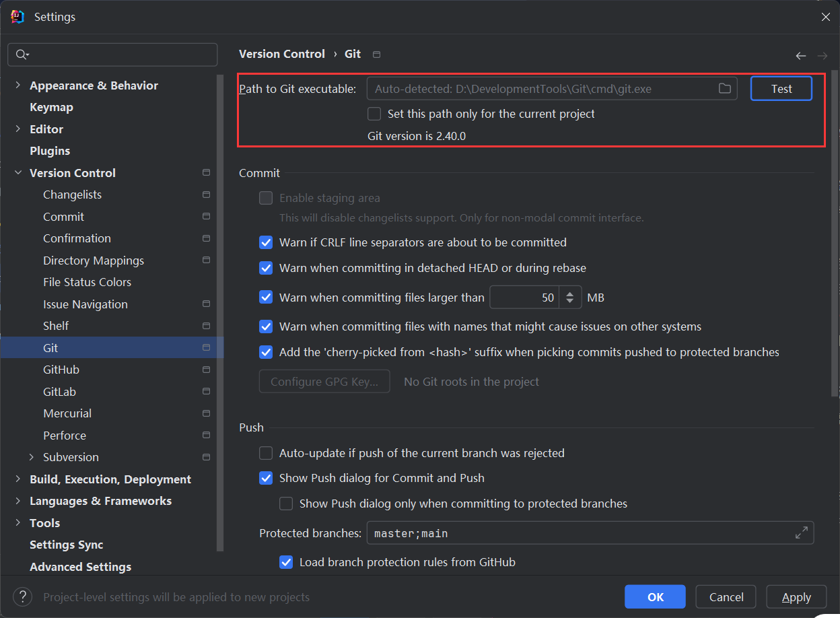This screenshot has width=840, height=618.
Task: Click the search magnifier icon in settings search
Action: point(22,55)
